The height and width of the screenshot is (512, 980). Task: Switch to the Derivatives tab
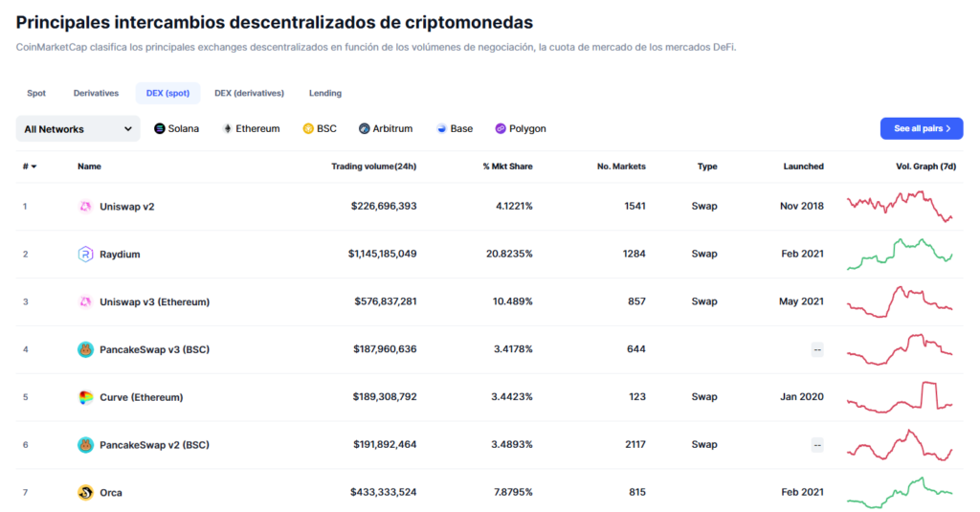click(x=96, y=93)
